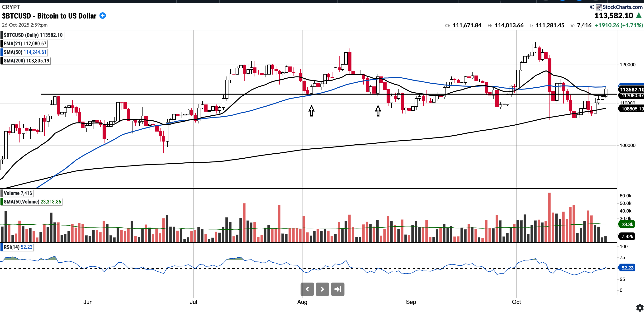Jump to latest with skip-to-end button
This screenshot has height=312, width=644.
click(x=337, y=289)
